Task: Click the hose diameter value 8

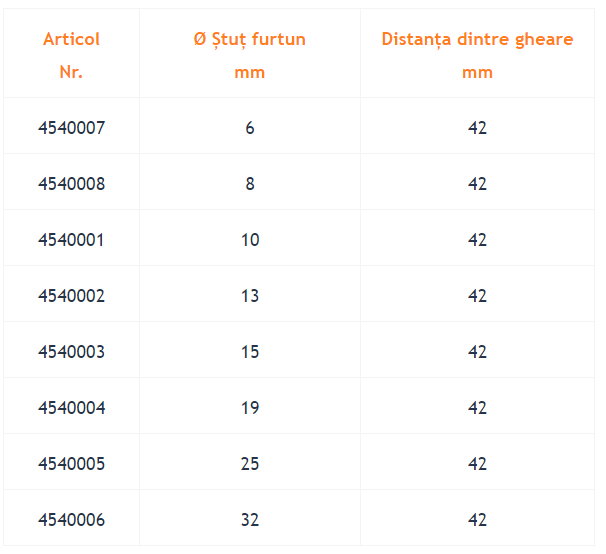Action: click(x=250, y=184)
